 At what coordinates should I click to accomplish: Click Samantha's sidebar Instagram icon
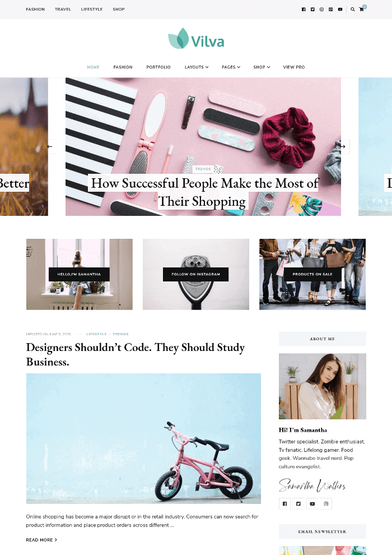click(326, 503)
